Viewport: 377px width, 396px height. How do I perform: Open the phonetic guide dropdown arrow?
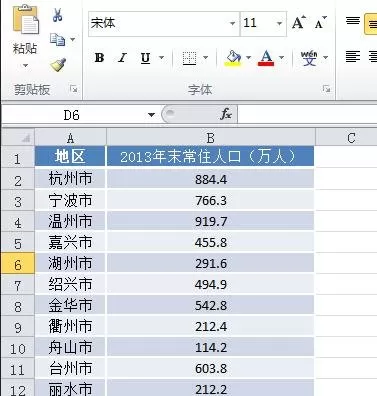[326, 58]
